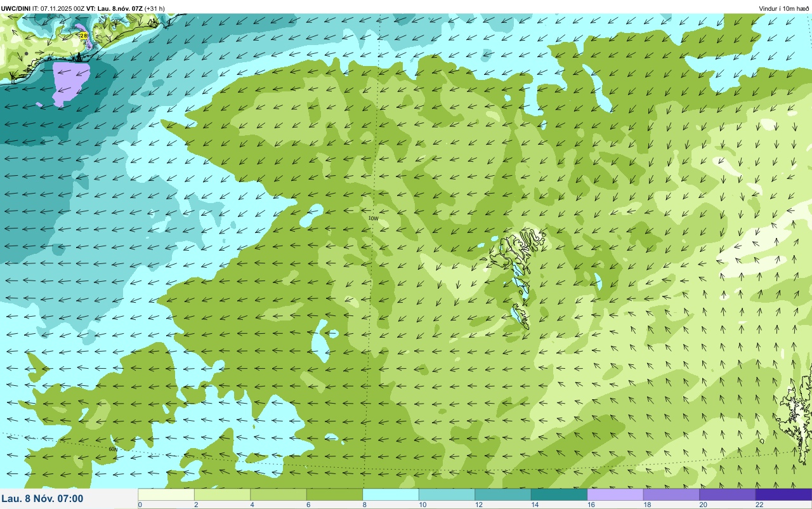Click the 'IT: 07.11.2025 00Z' initial time text
This screenshot has width=812, height=509.
coord(58,8)
